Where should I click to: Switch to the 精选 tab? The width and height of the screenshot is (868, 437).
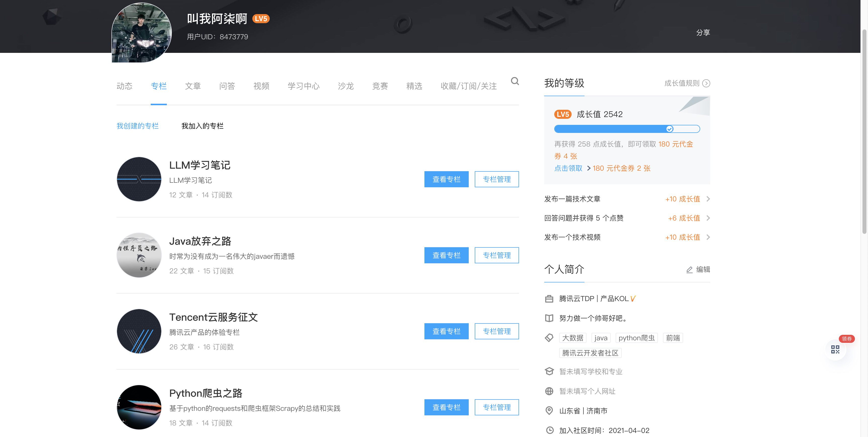tap(414, 86)
